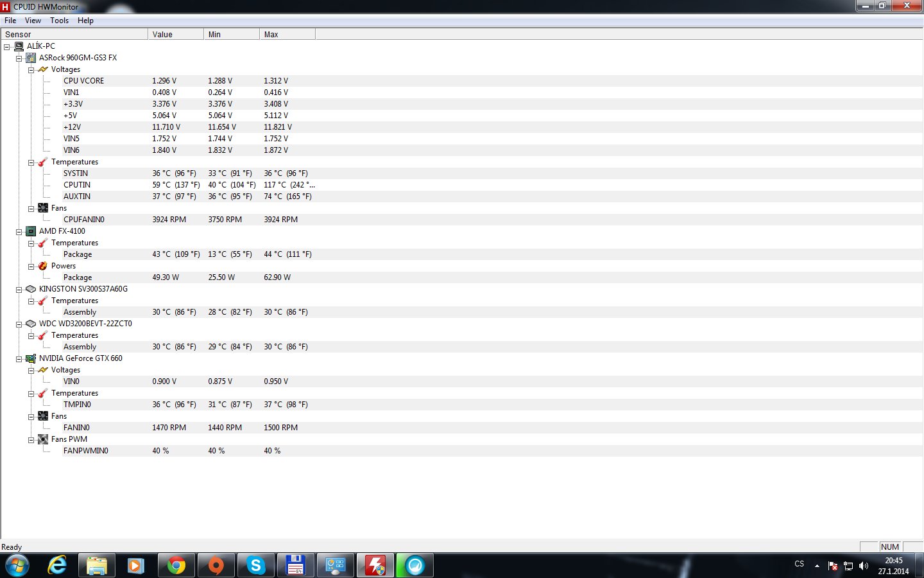The width and height of the screenshot is (924, 578).
Task: Click the ASRock Fans fan icon
Action: (43, 208)
